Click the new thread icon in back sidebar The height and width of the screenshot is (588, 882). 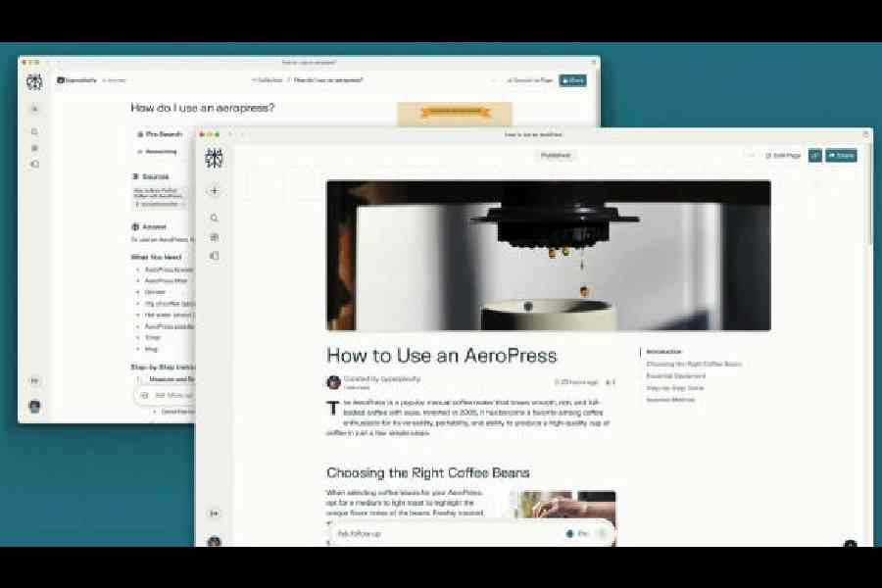click(35, 109)
